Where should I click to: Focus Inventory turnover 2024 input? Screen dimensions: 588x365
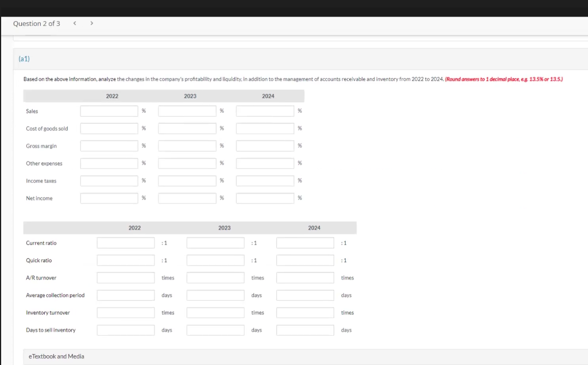[x=305, y=313]
